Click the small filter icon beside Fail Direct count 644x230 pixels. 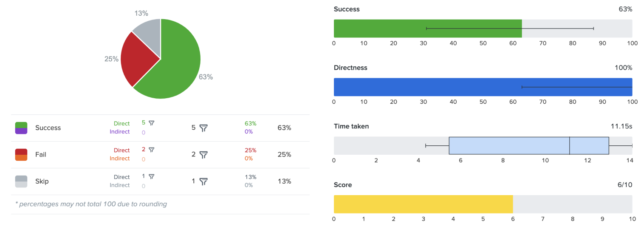coord(151,150)
